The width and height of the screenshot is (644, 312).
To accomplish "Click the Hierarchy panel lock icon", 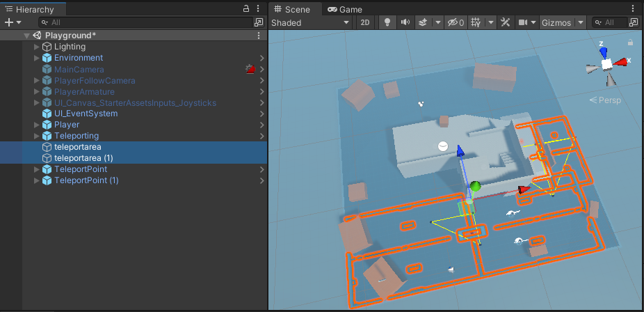I will [x=246, y=8].
